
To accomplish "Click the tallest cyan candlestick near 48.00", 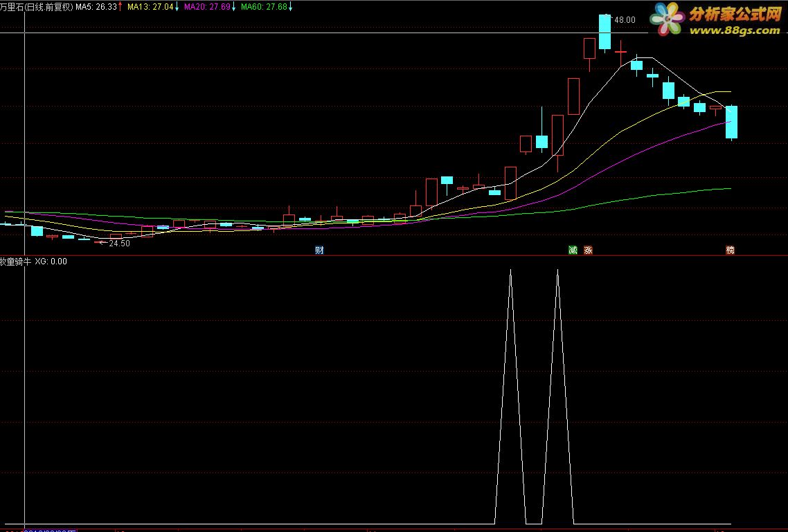I will pyautogui.click(x=605, y=32).
